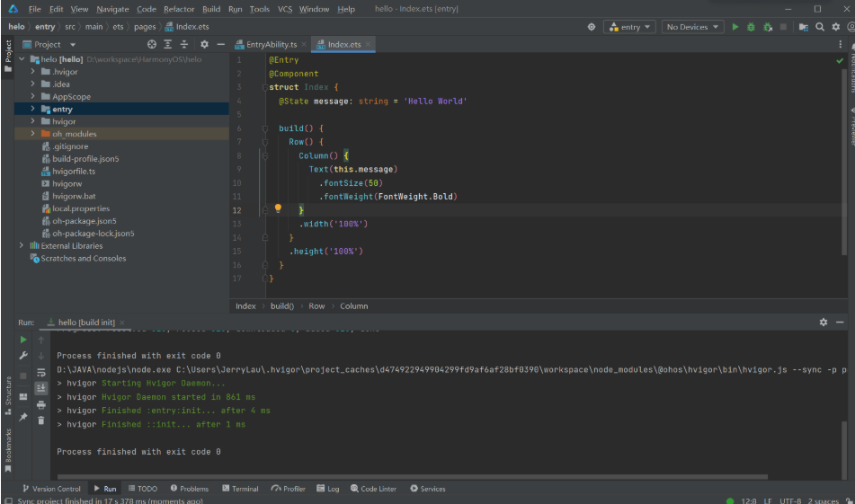Click the Search Everywhere magnifier icon
The image size is (855, 504).
point(820,27)
